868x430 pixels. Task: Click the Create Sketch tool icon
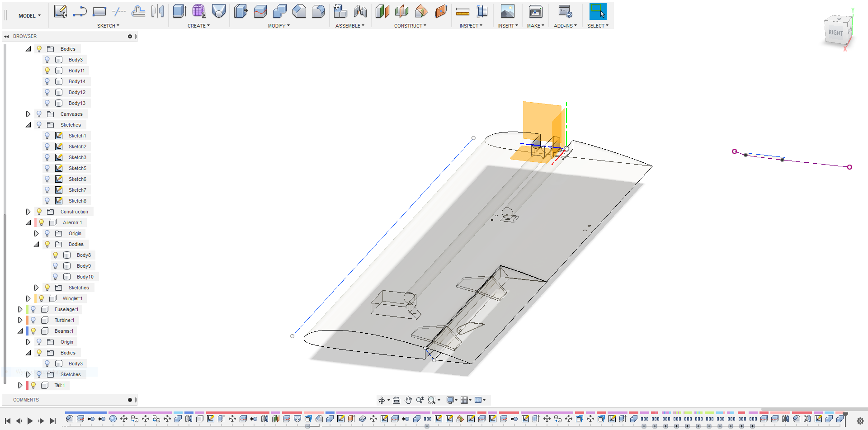pyautogui.click(x=61, y=11)
